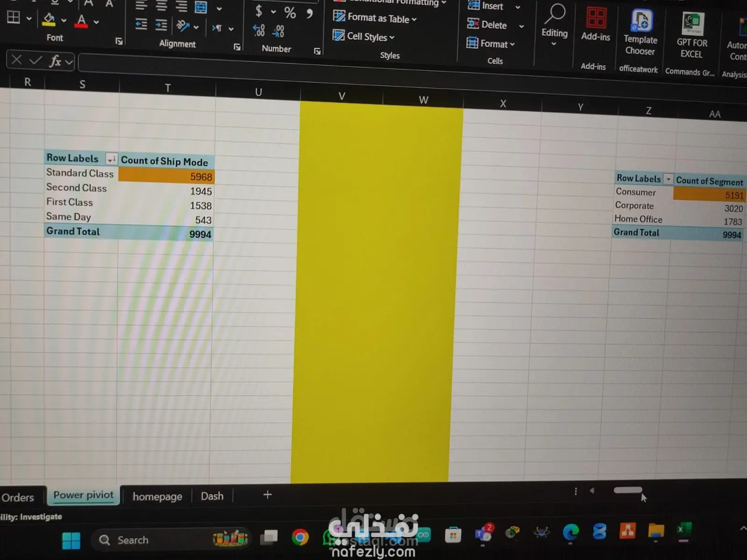The image size is (747, 560).
Task: Click the Merge & Center icon
Action: tap(201, 7)
